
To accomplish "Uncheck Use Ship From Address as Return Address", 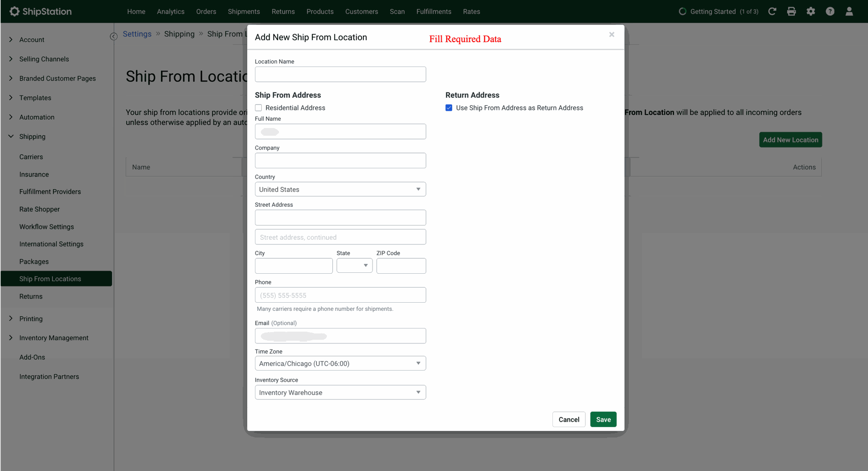I will [x=449, y=108].
